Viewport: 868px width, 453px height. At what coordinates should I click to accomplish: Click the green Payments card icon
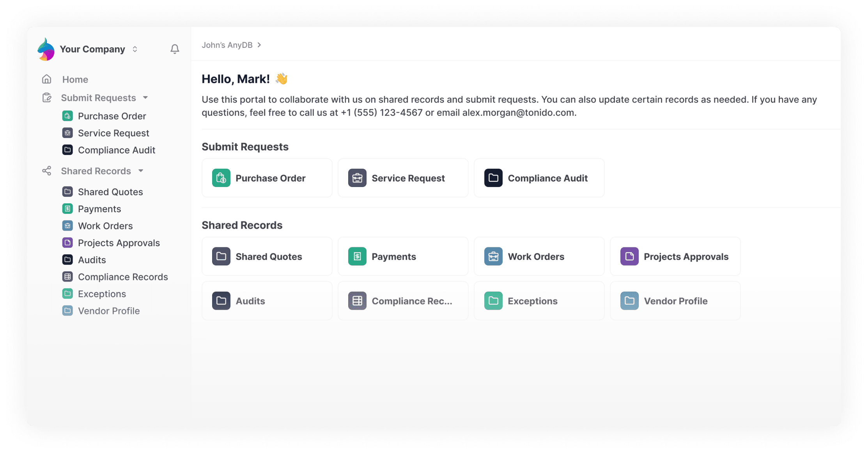coord(357,256)
